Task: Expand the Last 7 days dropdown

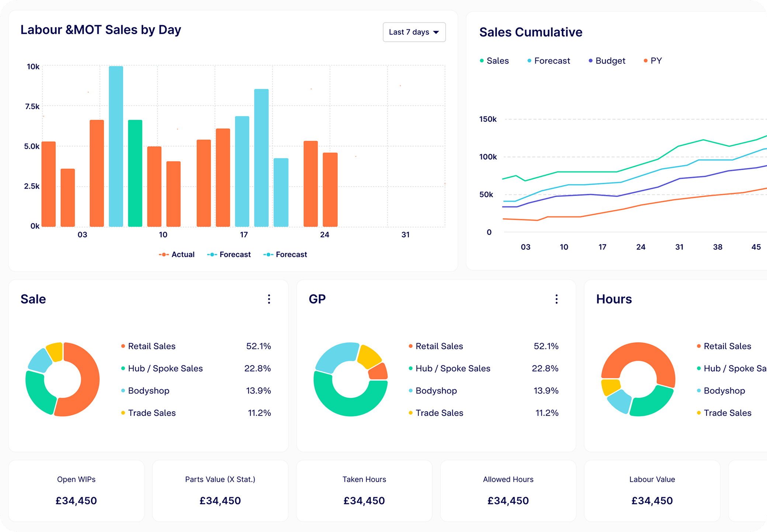Action: click(x=414, y=32)
